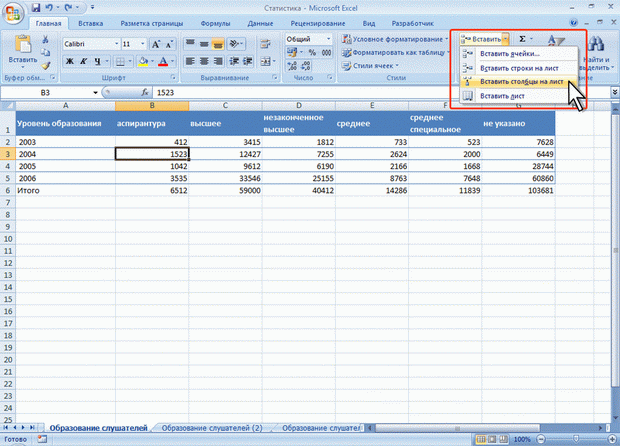This screenshot has height=446, width=620.
Task: Click the formula bar showing 1523
Action: coord(380,93)
